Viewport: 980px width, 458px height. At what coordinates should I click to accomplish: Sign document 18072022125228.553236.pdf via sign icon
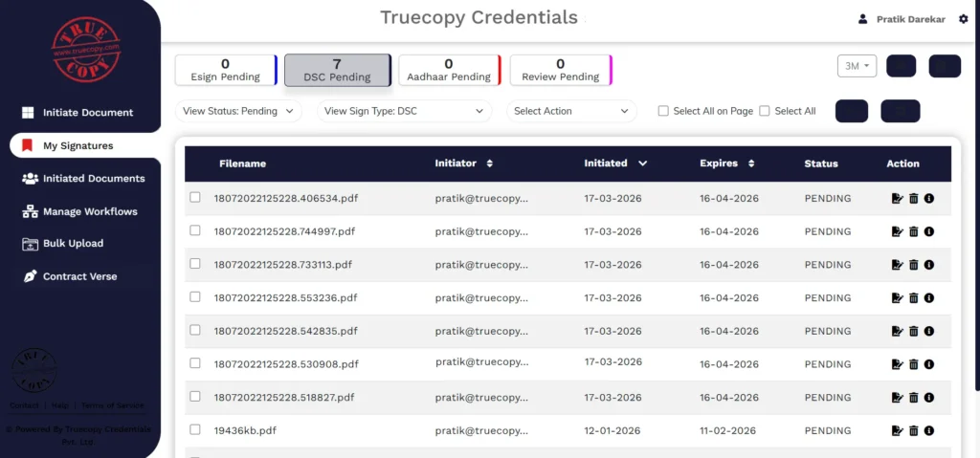pyautogui.click(x=898, y=298)
